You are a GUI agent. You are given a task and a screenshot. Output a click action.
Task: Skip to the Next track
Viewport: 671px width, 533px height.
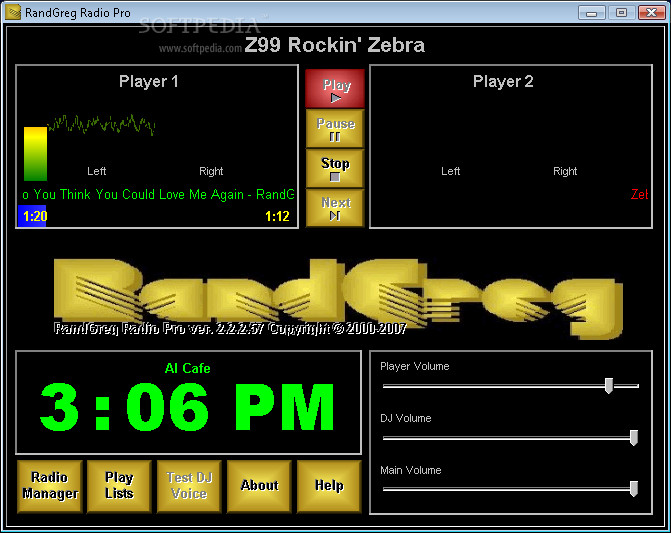point(335,208)
